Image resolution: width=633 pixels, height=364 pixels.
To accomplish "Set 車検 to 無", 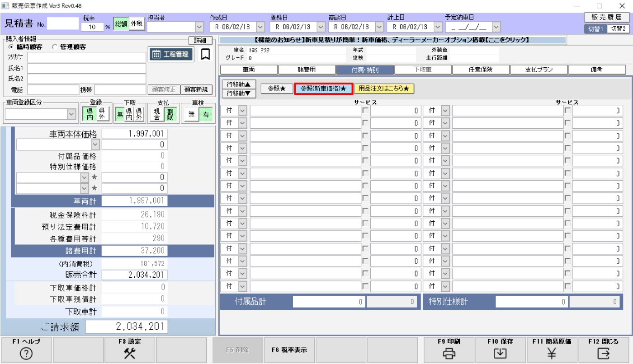I will pyautogui.click(x=191, y=115).
